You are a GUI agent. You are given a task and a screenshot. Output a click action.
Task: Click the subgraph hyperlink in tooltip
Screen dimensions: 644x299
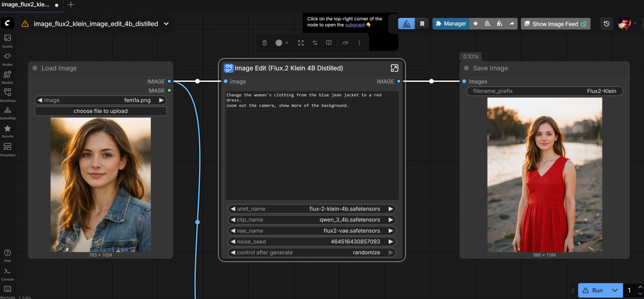pos(355,25)
